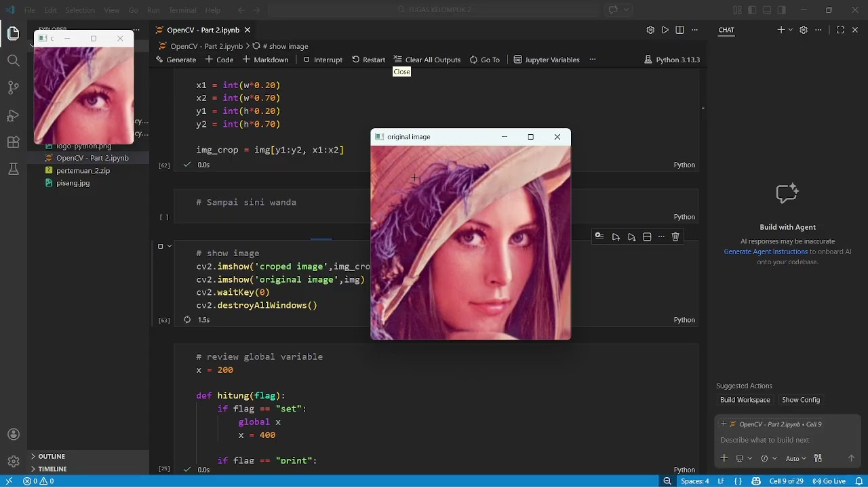Open the session target dropdown in chat input
The width and height of the screenshot is (868, 488).
(743, 458)
